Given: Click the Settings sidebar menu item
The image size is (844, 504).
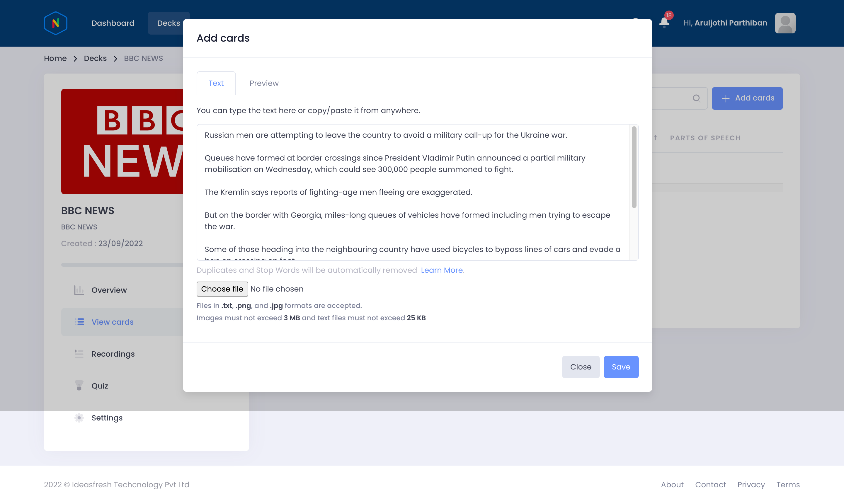Looking at the screenshot, I should [x=107, y=418].
